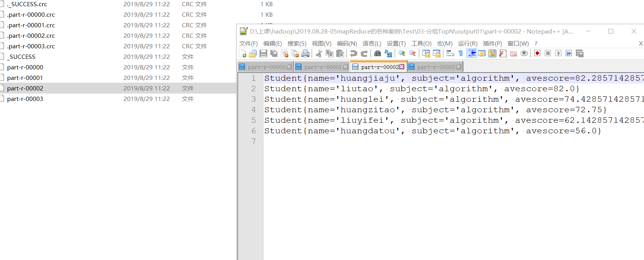This screenshot has height=260, width=644.
Task: Click line number 6 in the margin
Action: pyautogui.click(x=254, y=131)
